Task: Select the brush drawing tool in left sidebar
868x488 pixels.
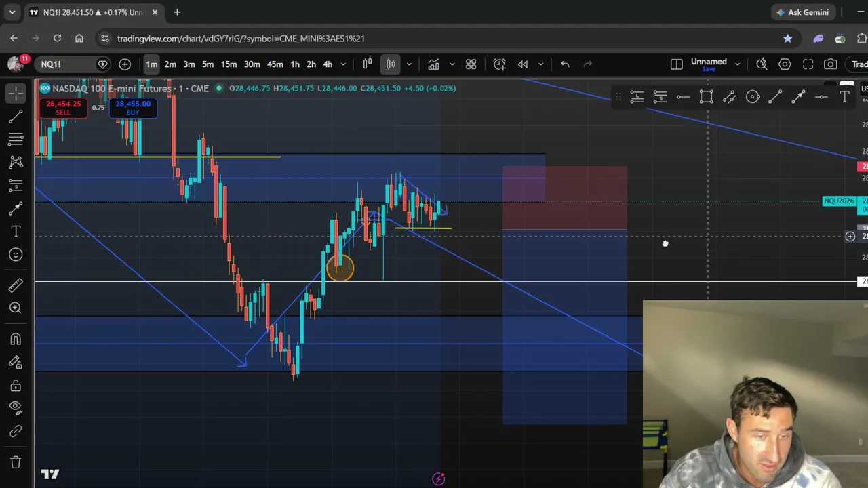Action: click(16, 208)
